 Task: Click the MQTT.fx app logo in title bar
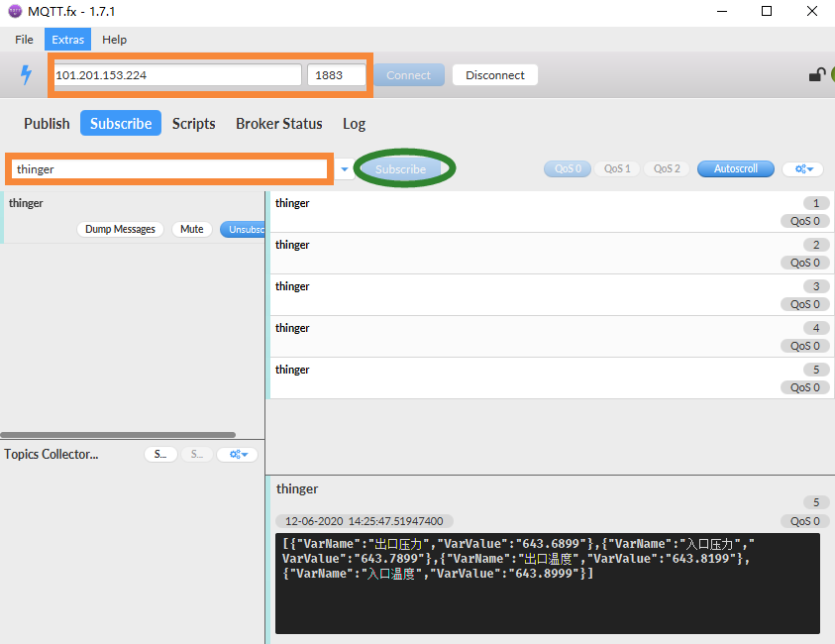(15, 11)
